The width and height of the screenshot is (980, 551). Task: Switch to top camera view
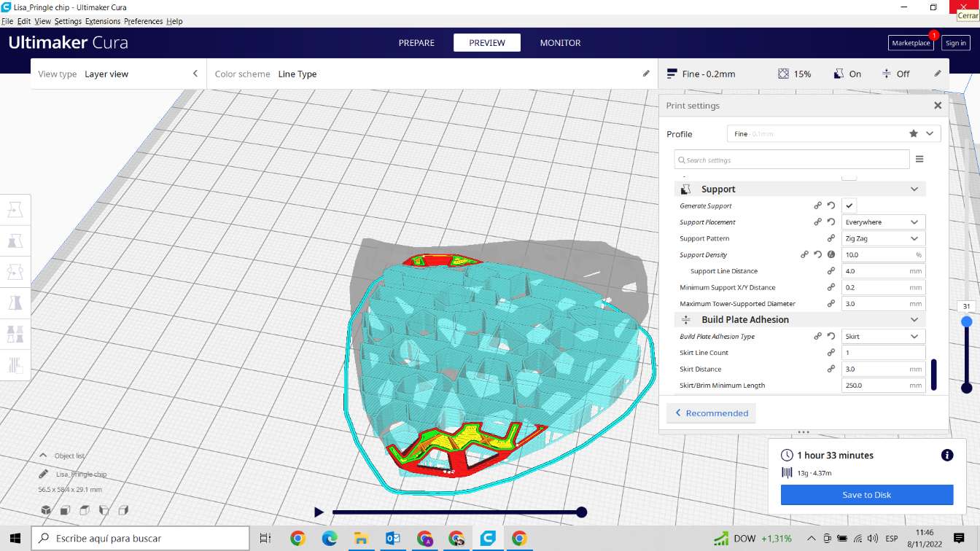85,510
